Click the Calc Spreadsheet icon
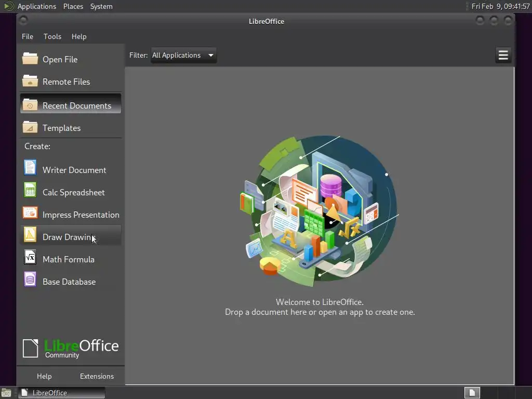532x399 pixels. [30, 190]
